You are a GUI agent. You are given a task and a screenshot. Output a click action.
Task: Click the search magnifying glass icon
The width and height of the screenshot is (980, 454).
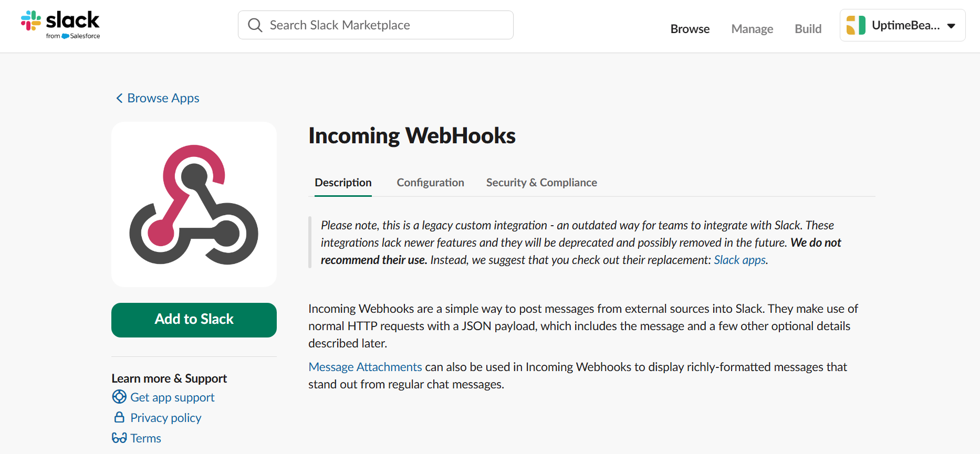[255, 25]
